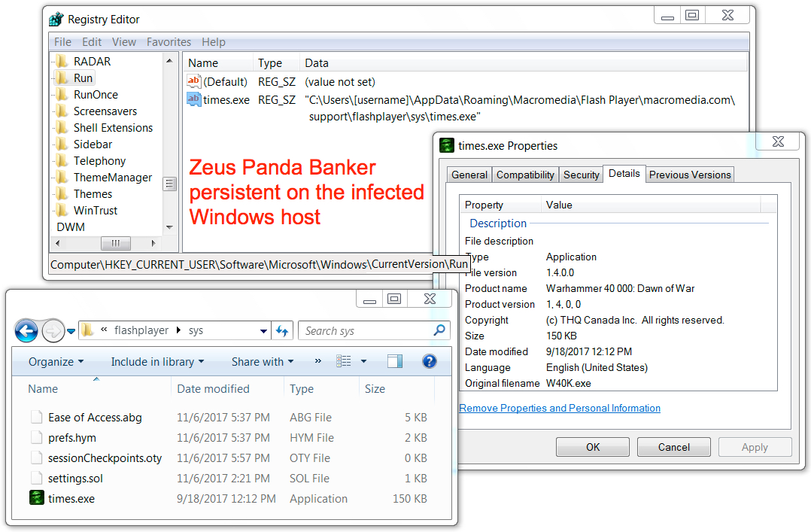
Task: Open the recent locations dropdown arrow
Action: [71, 331]
